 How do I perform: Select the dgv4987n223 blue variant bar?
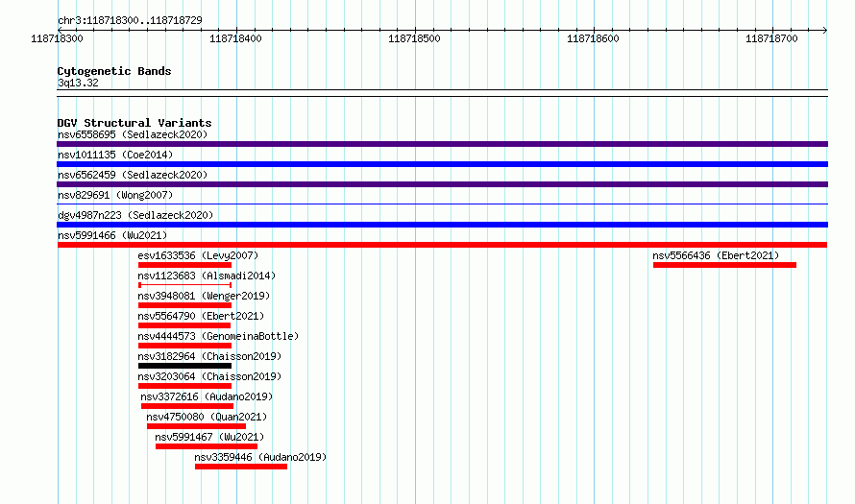pyautogui.click(x=442, y=225)
